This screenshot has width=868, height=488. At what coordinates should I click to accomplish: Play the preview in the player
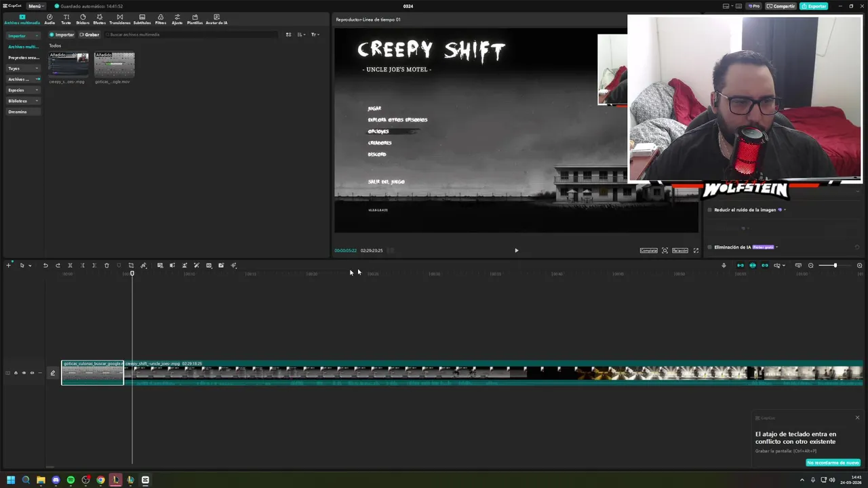point(516,251)
